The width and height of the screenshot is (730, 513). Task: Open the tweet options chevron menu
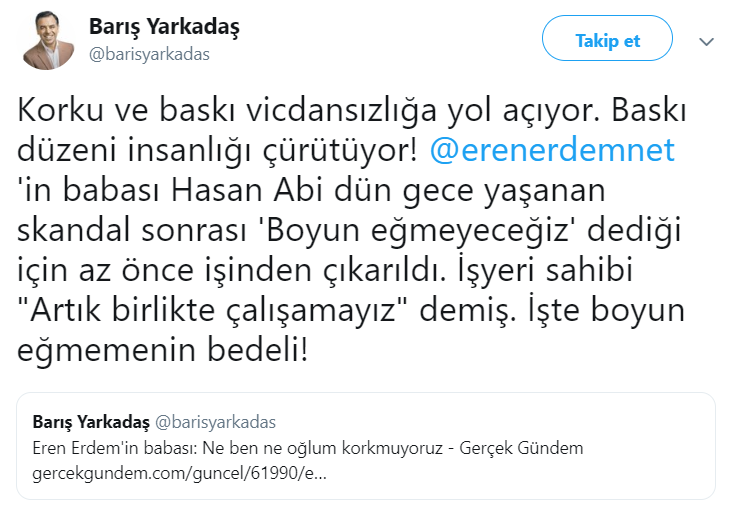707,41
